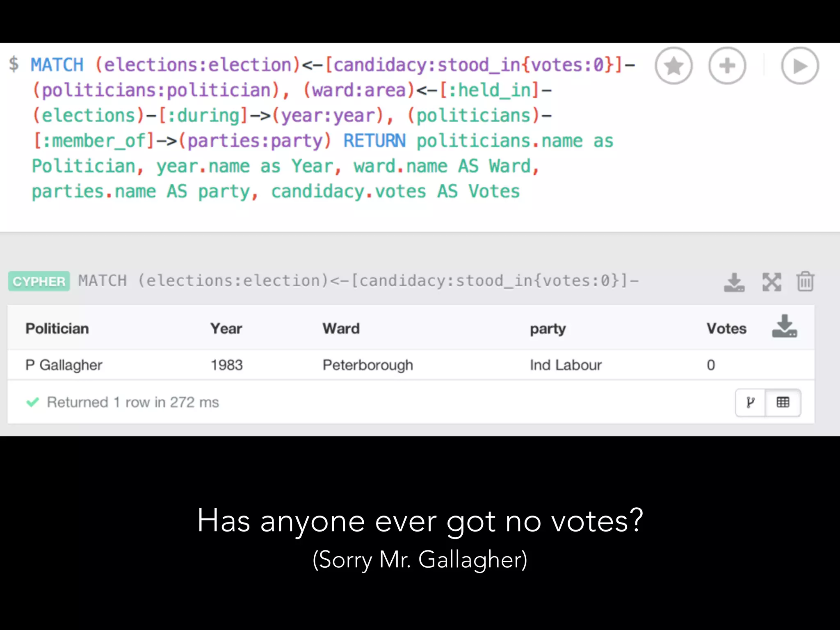Image resolution: width=840 pixels, height=630 pixels.
Task: Click the 'Returned 1 row in 272 ms' status
Action: 133,402
